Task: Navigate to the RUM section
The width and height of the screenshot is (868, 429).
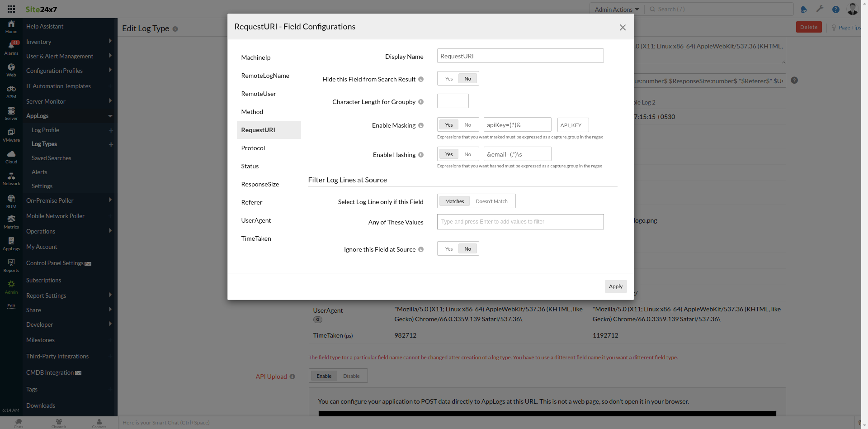Action: pos(11,200)
